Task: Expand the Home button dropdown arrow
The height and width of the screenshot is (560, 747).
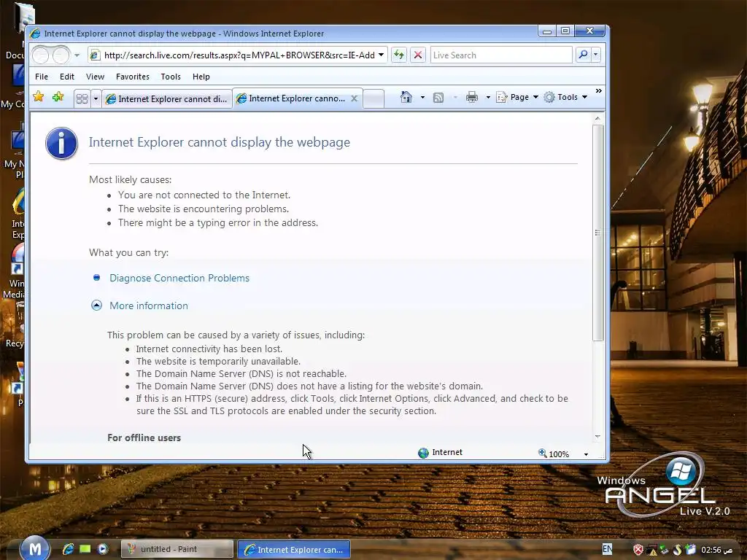Action: tap(422, 97)
